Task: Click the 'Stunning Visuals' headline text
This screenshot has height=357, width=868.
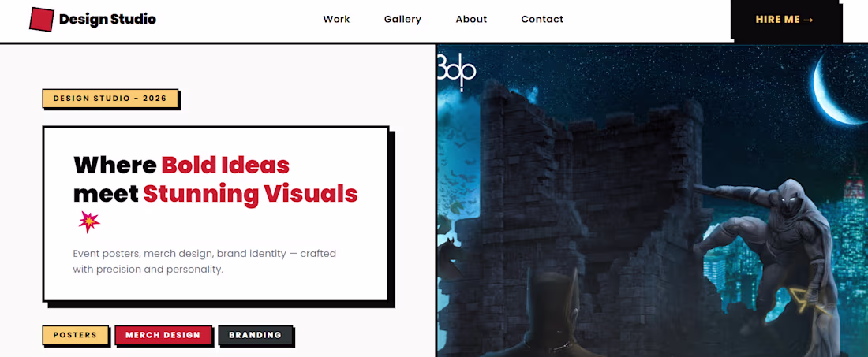Action: coord(250,193)
